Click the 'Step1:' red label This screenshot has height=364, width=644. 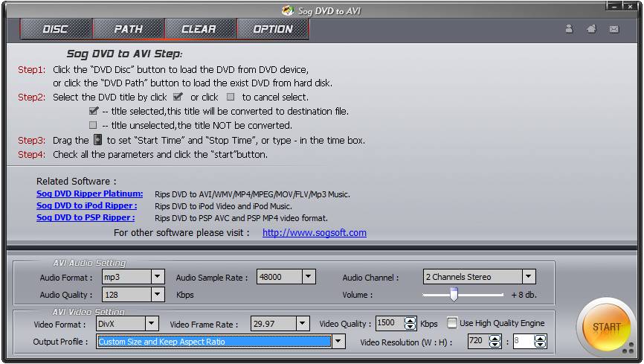pos(32,69)
